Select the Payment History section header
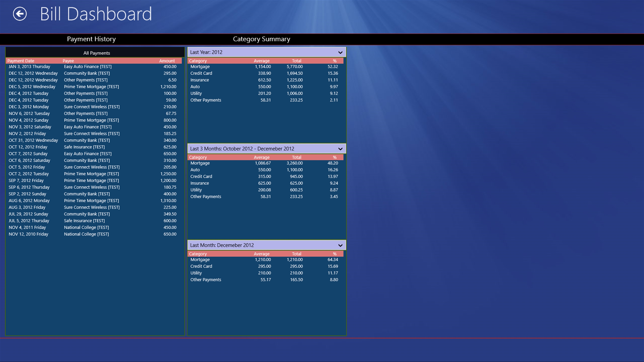Image resolution: width=644 pixels, height=362 pixels. point(91,39)
